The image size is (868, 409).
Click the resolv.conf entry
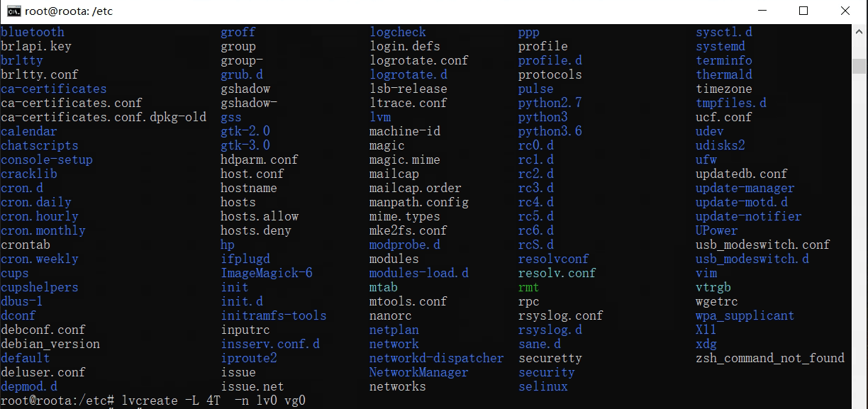tap(557, 273)
